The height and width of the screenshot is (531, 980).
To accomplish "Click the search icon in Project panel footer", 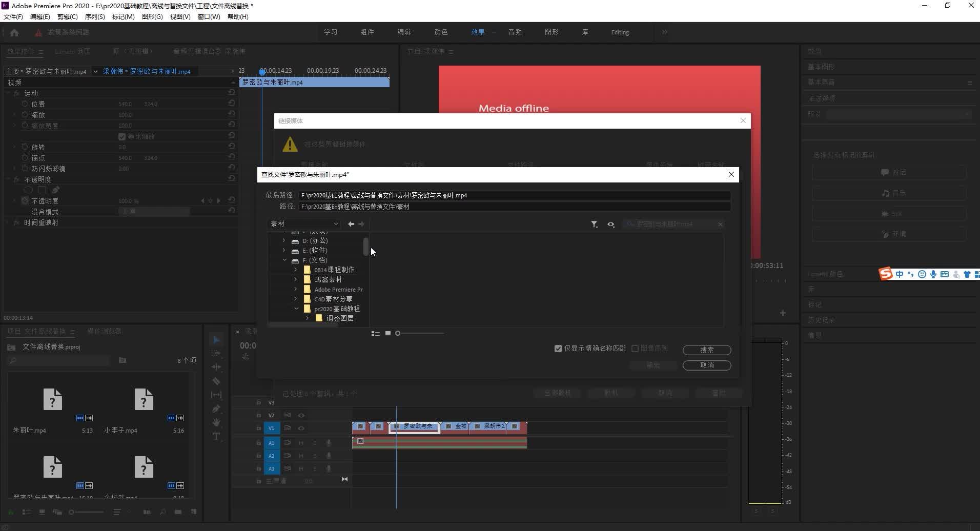I will click(162, 512).
